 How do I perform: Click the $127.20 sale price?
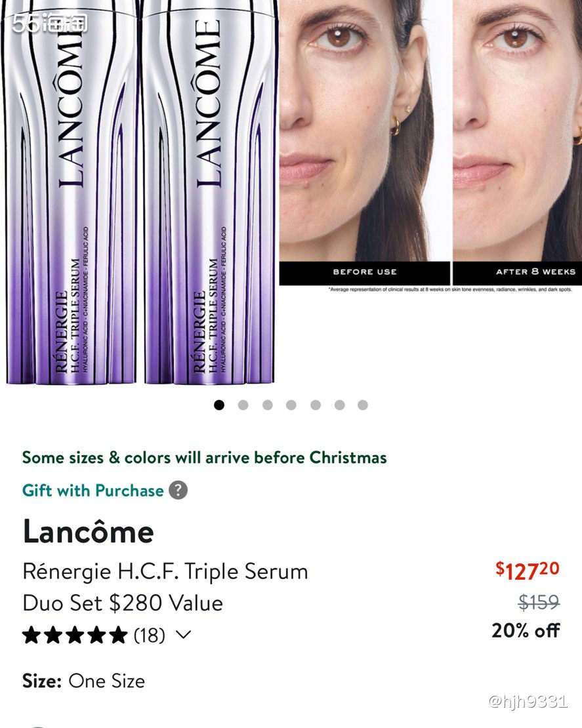click(527, 571)
